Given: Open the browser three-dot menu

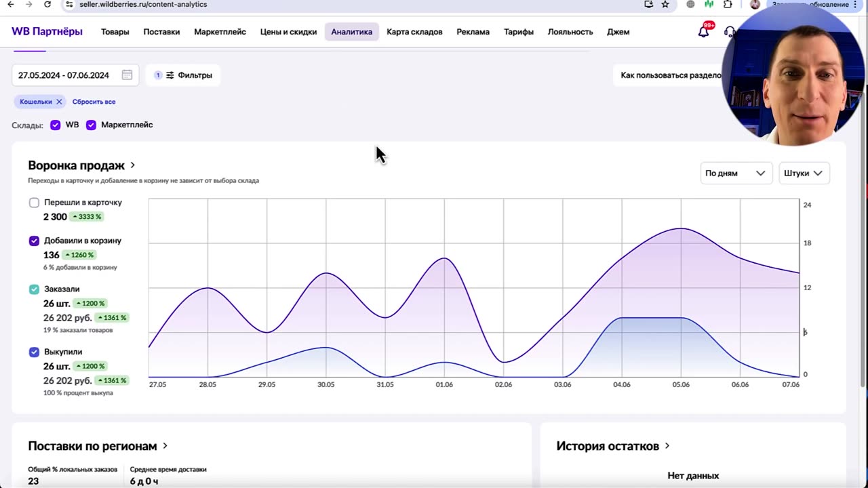Looking at the screenshot, I should point(856,4).
